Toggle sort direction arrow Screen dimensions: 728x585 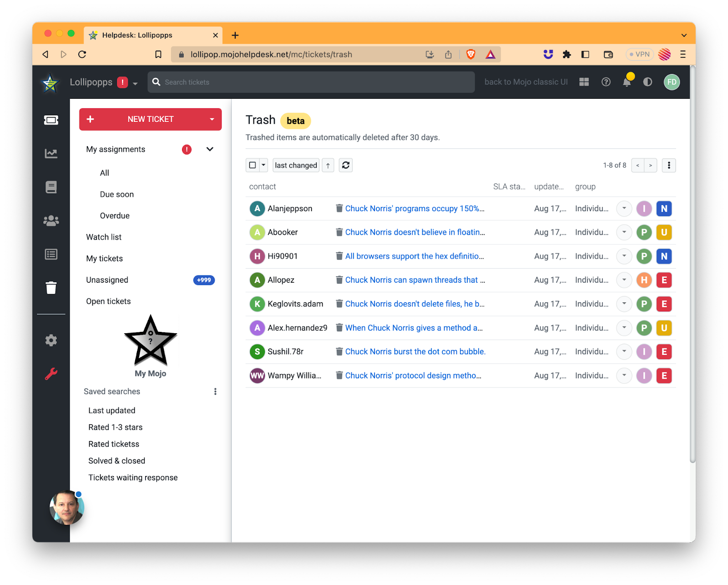[328, 165]
